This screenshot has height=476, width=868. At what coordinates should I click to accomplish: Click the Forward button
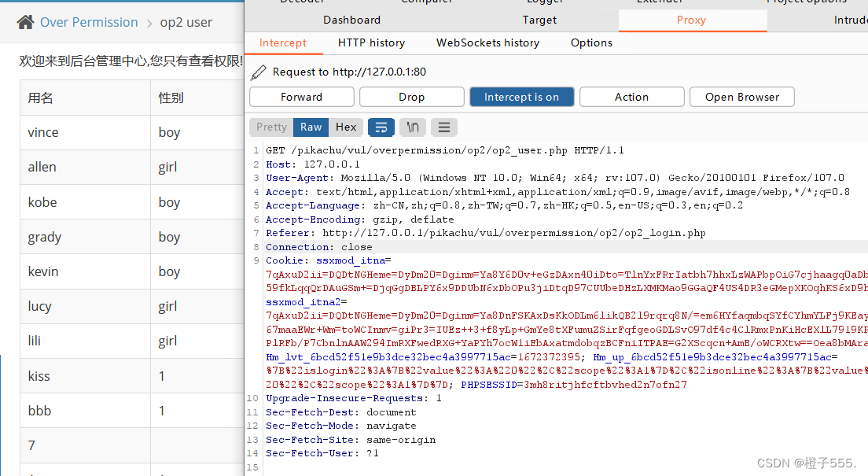(302, 97)
